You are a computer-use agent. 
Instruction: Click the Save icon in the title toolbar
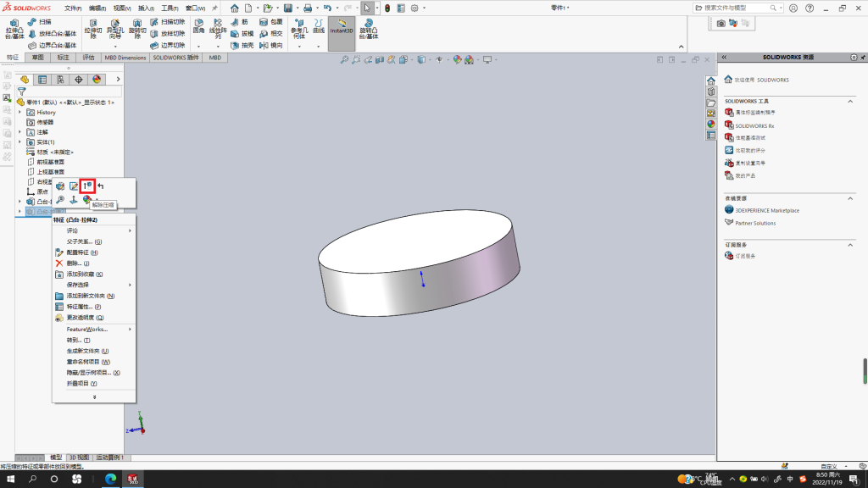[x=288, y=8]
